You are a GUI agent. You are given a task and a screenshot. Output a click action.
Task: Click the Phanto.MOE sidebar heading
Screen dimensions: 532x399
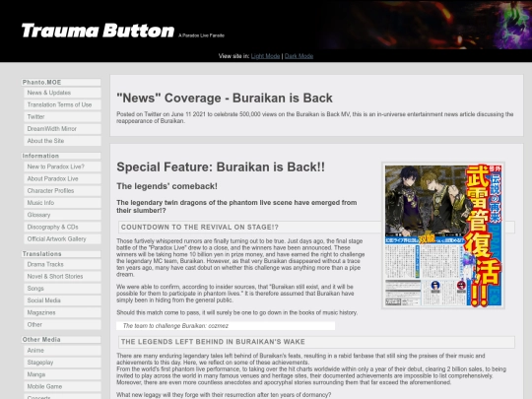[x=61, y=83]
